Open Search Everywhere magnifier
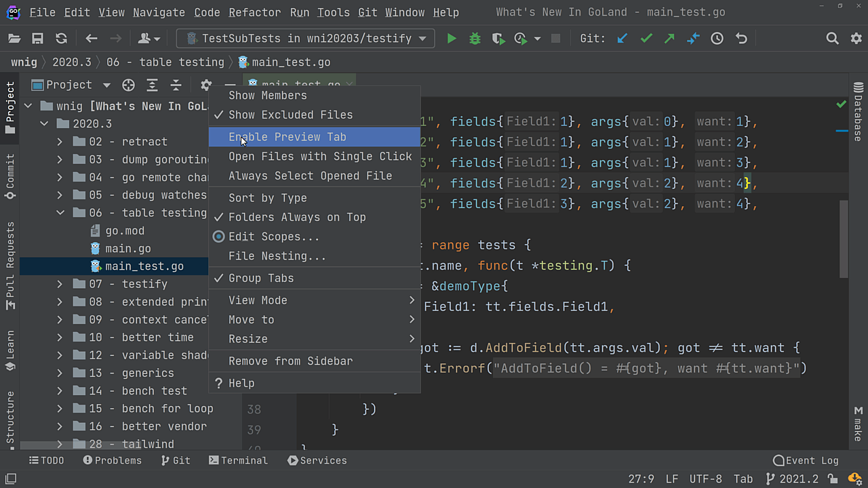The image size is (868, 488). 832,39
